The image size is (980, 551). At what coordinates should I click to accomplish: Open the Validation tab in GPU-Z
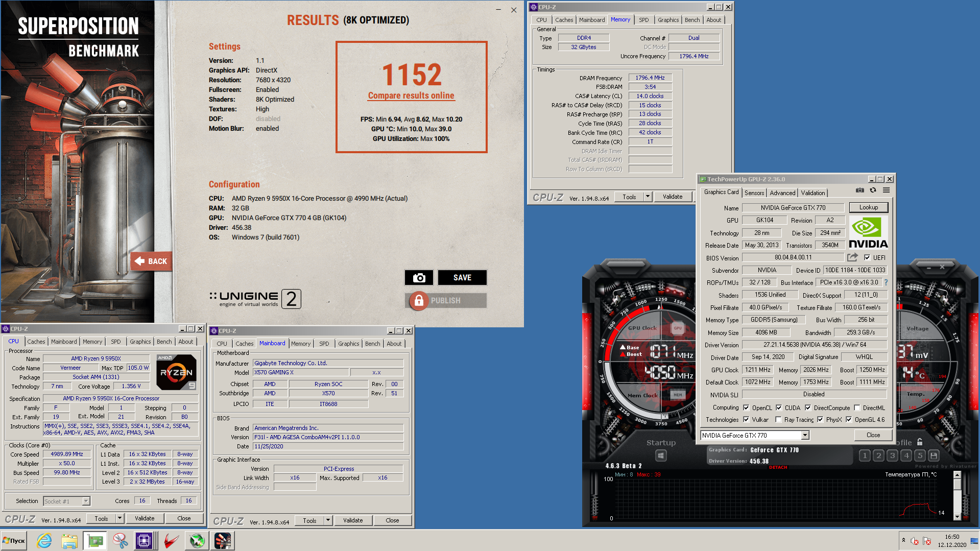point(812,193)
